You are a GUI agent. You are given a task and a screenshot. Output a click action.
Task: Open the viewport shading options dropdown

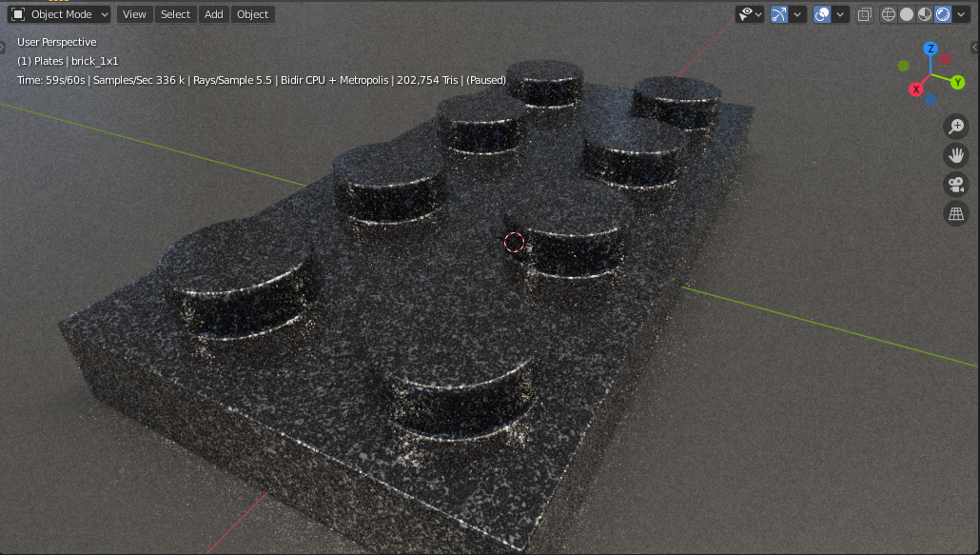961,14
